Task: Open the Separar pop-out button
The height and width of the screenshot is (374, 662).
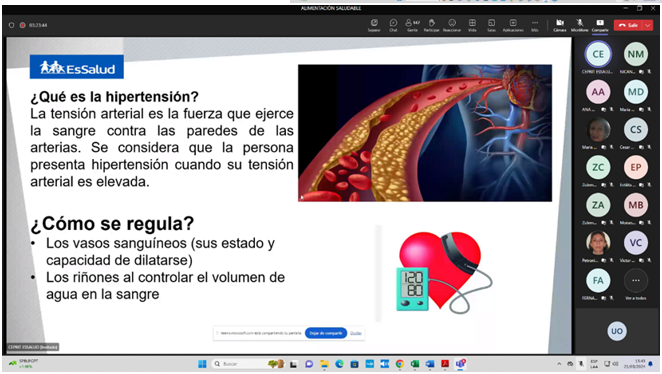Action: [374, 25]
